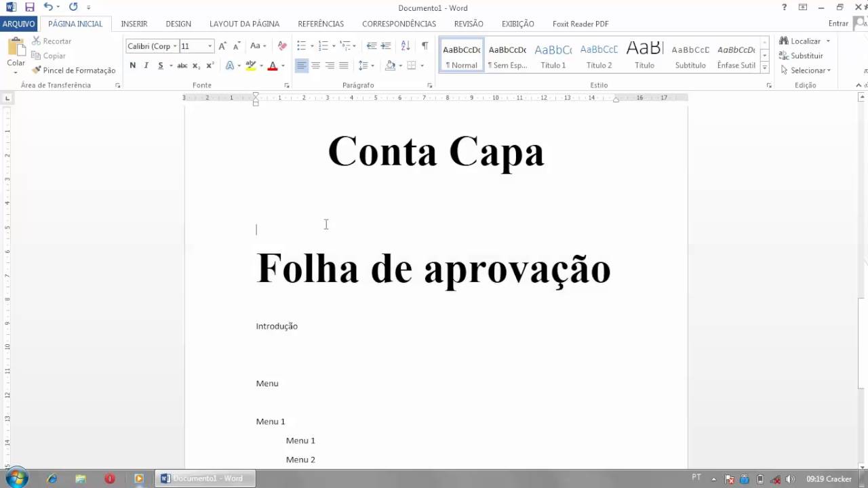Toggle italic (I) formatting
The image size is (868, 488).
pyautogui.click(x=145, y=65)
